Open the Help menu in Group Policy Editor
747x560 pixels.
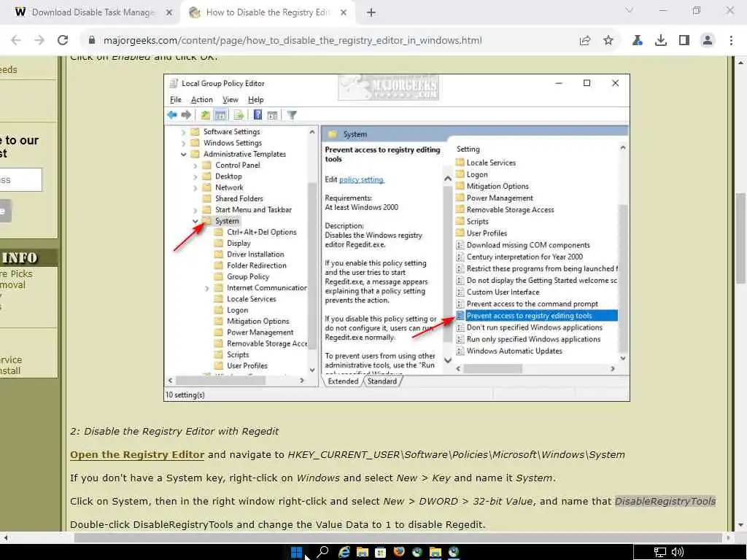[256, 99]
